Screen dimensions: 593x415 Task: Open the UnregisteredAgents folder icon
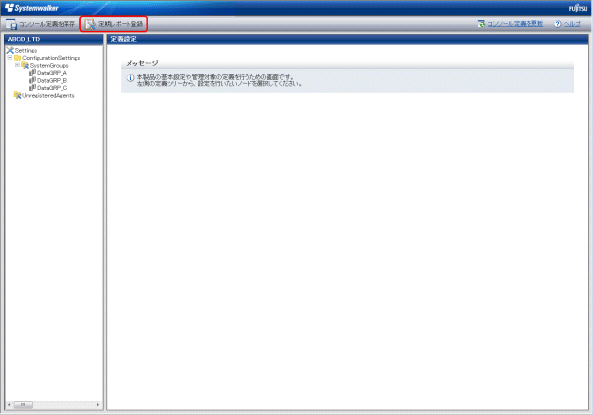17,95
